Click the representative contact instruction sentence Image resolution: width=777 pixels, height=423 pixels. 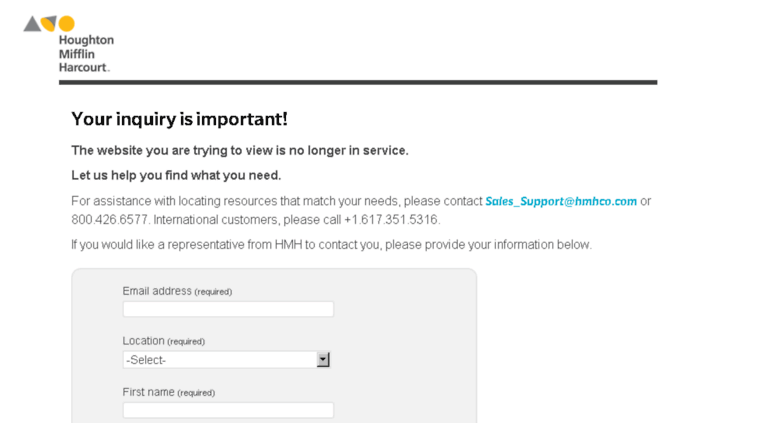coord(332,245)
